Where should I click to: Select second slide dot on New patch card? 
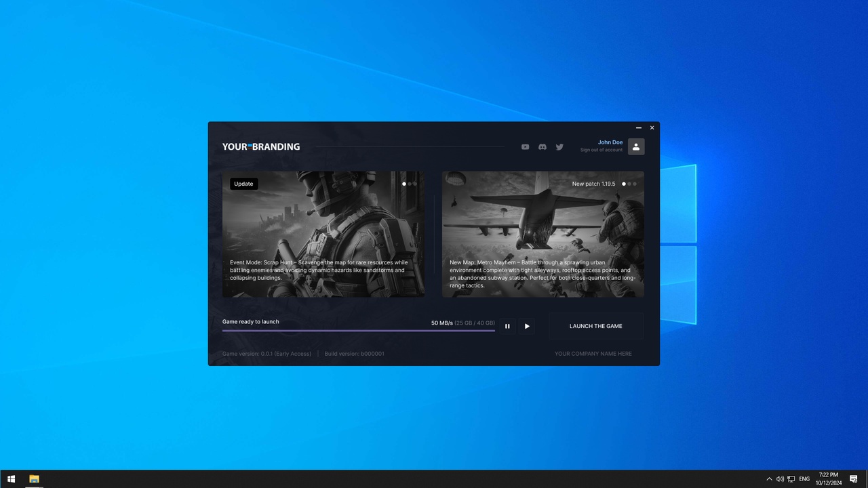tap(629, 184)
